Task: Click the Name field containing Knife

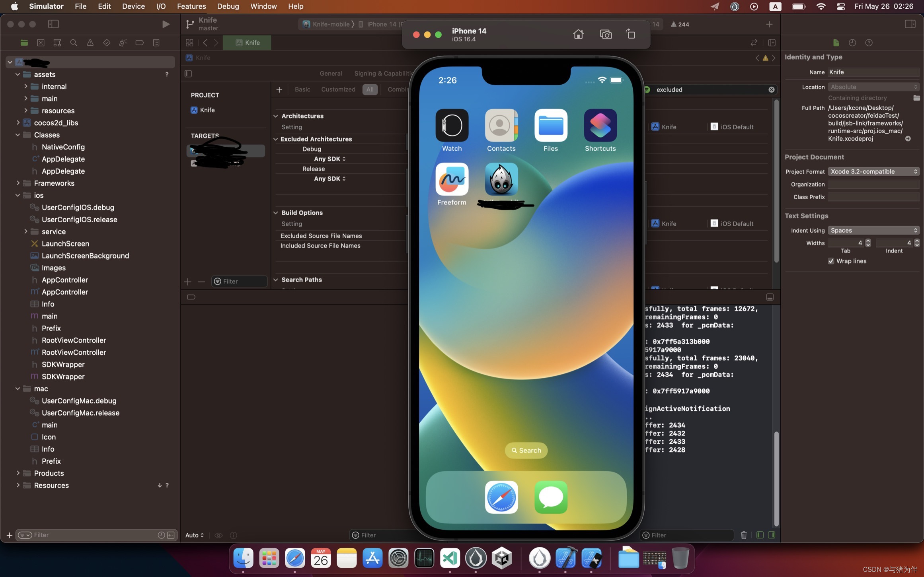Action: [873, 72]
